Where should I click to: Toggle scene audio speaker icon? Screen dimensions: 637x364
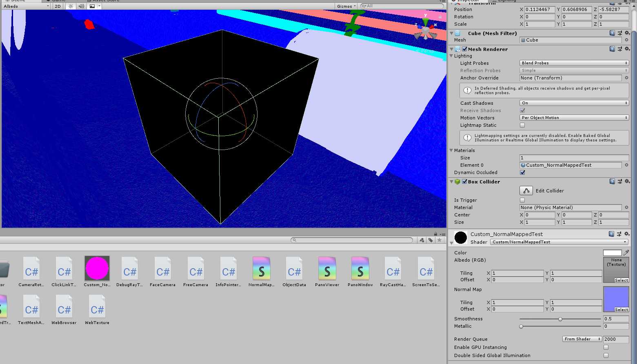[x=81, y=6]
